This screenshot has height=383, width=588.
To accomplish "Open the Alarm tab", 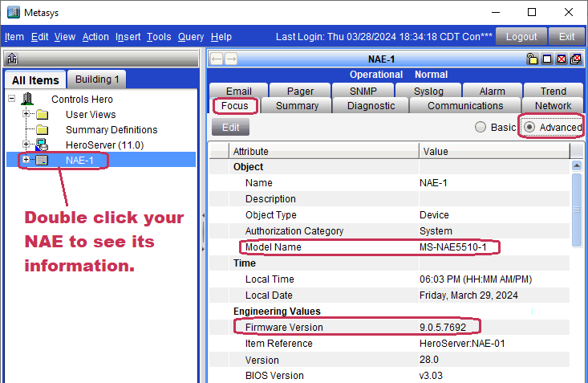I will tap(492, 91).
